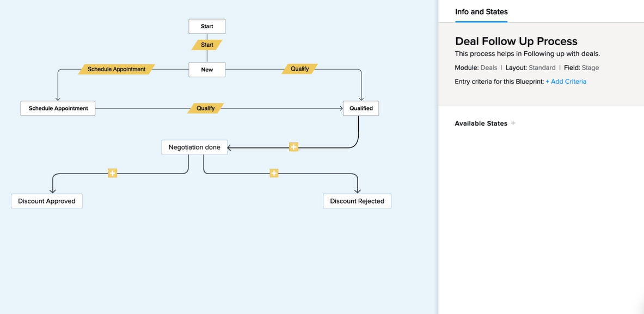The width and height of the screenshot is (644, 314).
Task: Select the Discount Rejected state
Action: click(357, 201)
